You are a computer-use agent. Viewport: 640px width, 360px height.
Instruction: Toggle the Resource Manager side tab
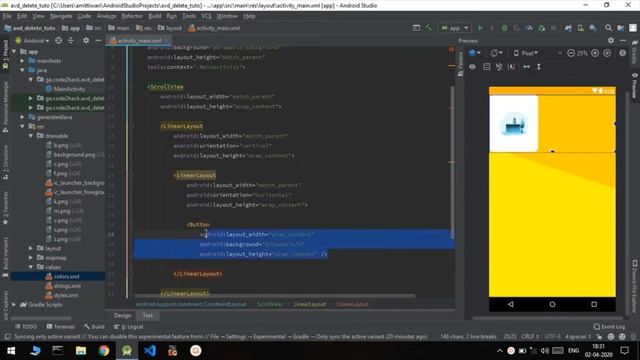coord(5,106)
